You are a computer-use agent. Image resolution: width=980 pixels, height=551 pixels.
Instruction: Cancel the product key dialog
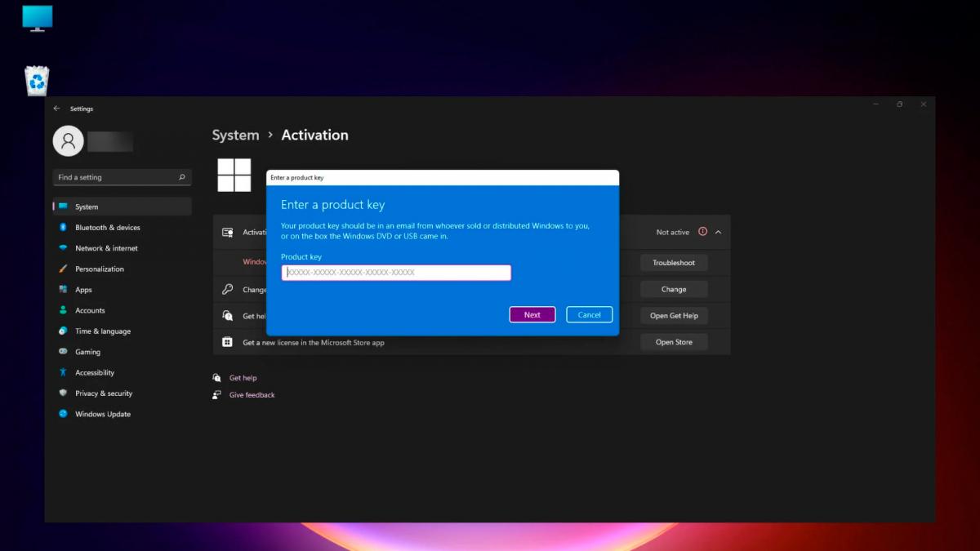[590, 315]
